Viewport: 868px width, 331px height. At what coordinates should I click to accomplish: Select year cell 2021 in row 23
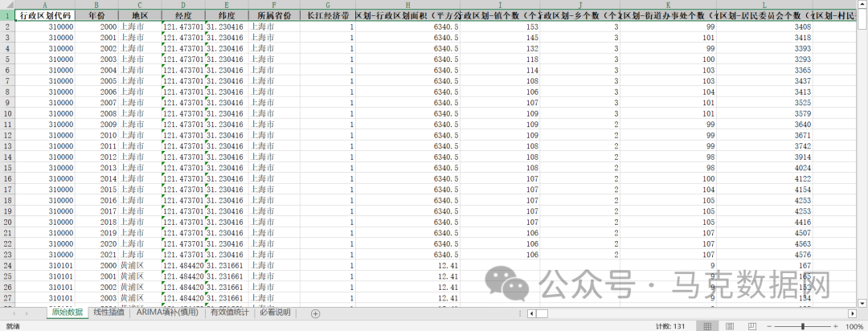(x=96, y=255)
